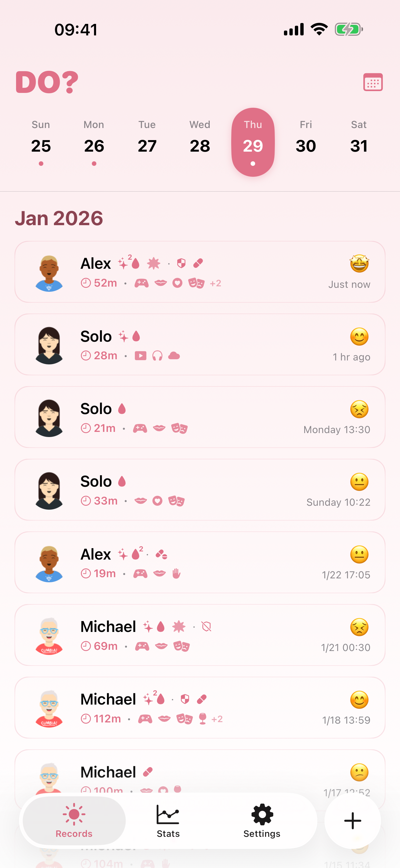Click the +2 more tags on Alex 52m entry

coord(215,283)
